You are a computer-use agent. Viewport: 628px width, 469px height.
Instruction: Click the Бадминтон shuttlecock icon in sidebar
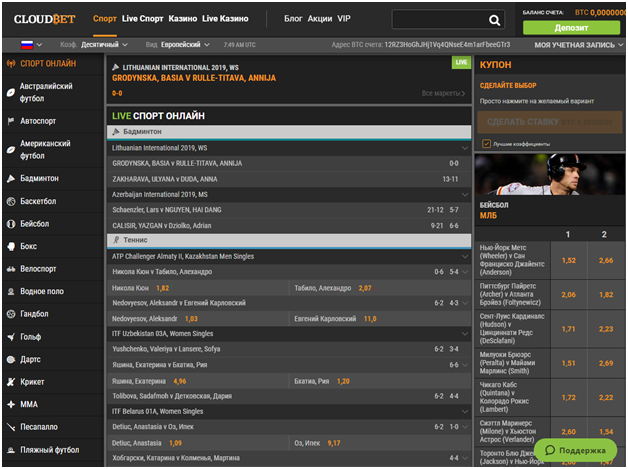(x=11, y=178)
